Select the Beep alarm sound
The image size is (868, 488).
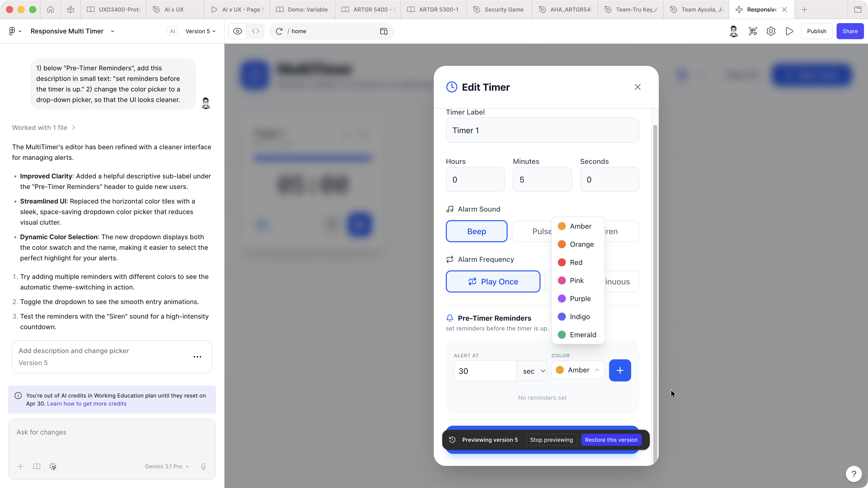(476, 231)
